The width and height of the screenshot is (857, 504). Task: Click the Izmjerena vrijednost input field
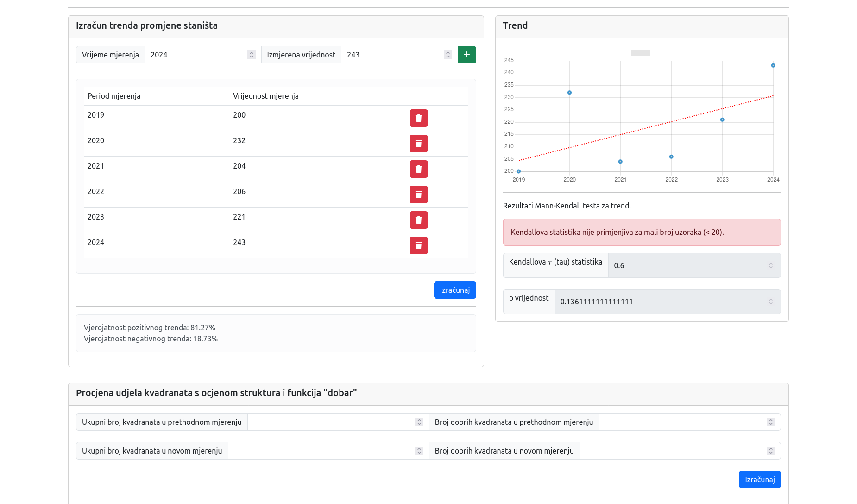(393, 55)
